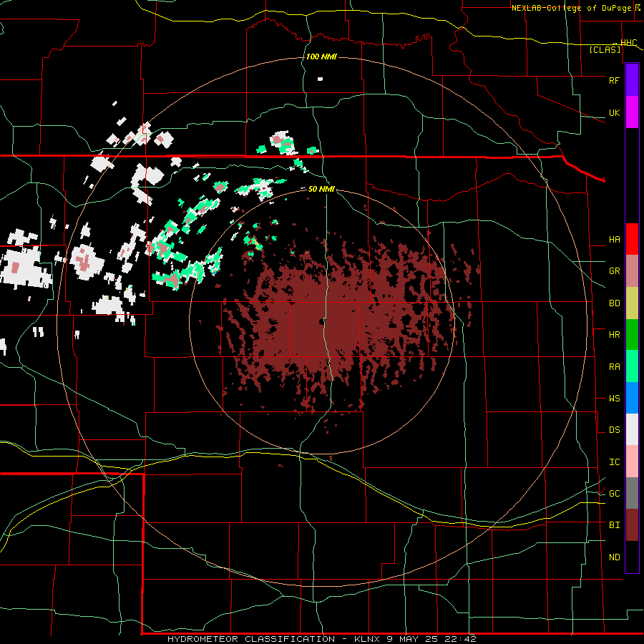Click the '9 MAY 25' date text
Viewport: 644px width, 644px height.
(x=412, y=639)
